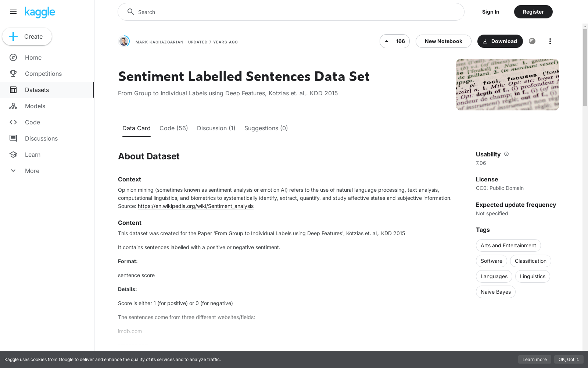Switch to the Code (56) tab
Image resolution: width=588 pixels, height=368 pixels.
(174, 128)
